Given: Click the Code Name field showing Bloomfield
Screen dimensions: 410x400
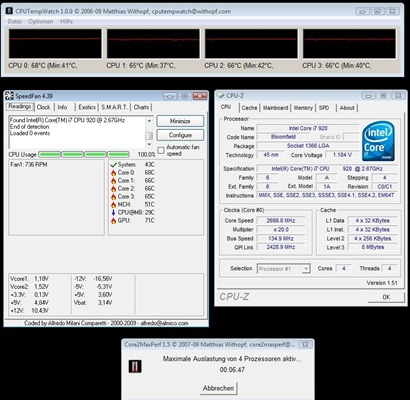Looking at the screenshot, I should point(283,137).
